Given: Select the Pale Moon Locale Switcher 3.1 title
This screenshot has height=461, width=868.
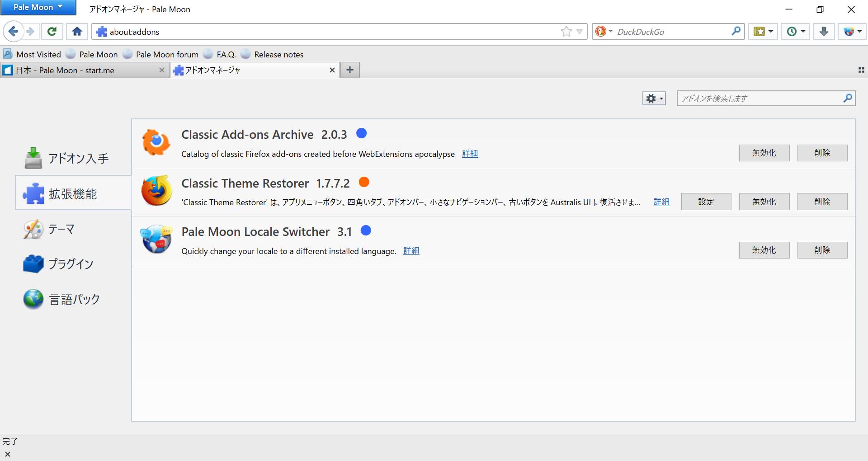Looking at the screenshot, I should click(x=267, y=231).
